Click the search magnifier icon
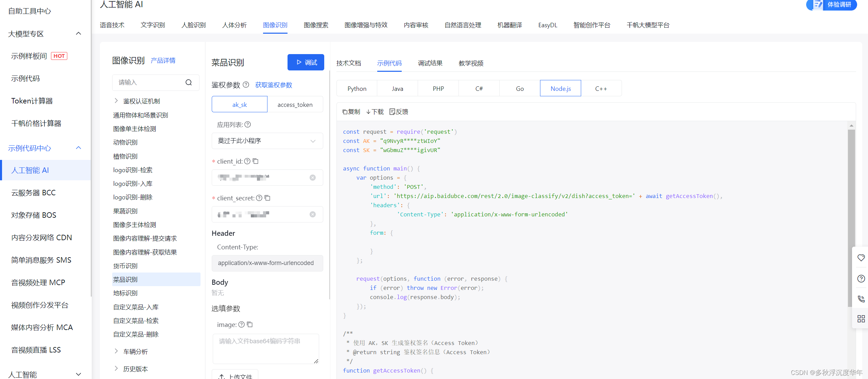Screen dimensions: 868x379 [189, 83]
